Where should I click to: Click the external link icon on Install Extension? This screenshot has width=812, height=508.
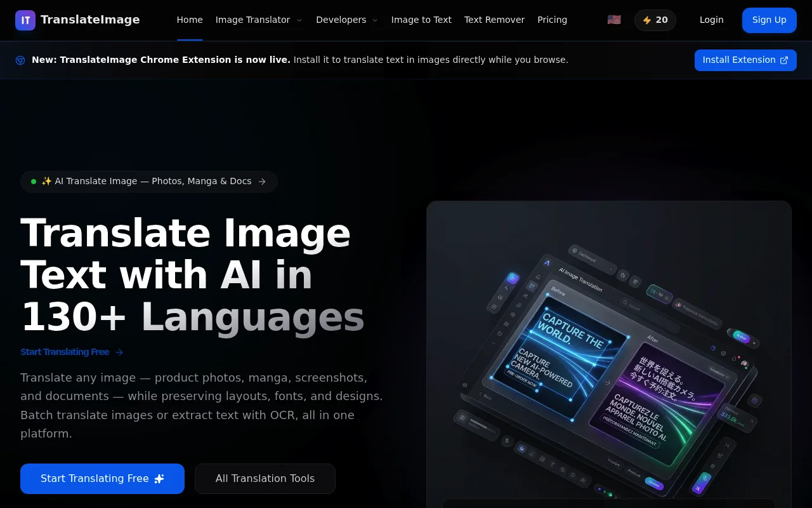784,60
